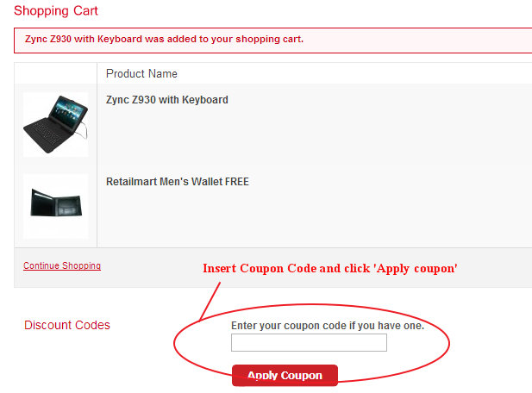Open the Retailmart wallet product thumbnail

55,205
